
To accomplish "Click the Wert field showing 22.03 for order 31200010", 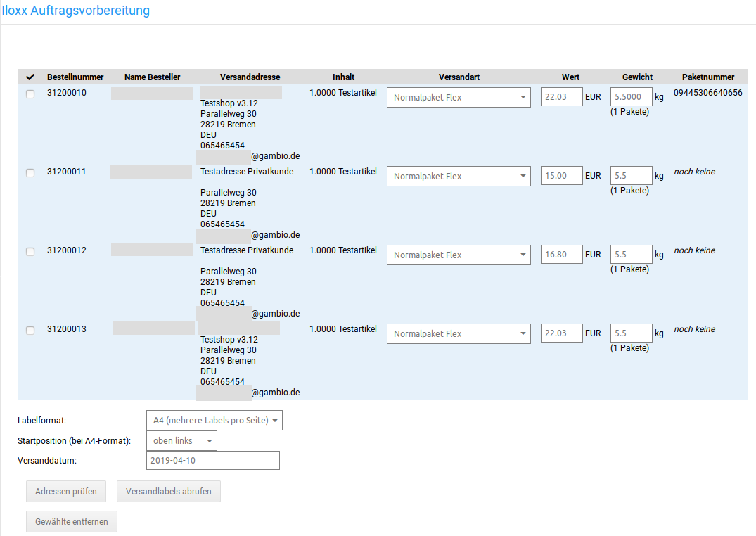I will [561, 97].
